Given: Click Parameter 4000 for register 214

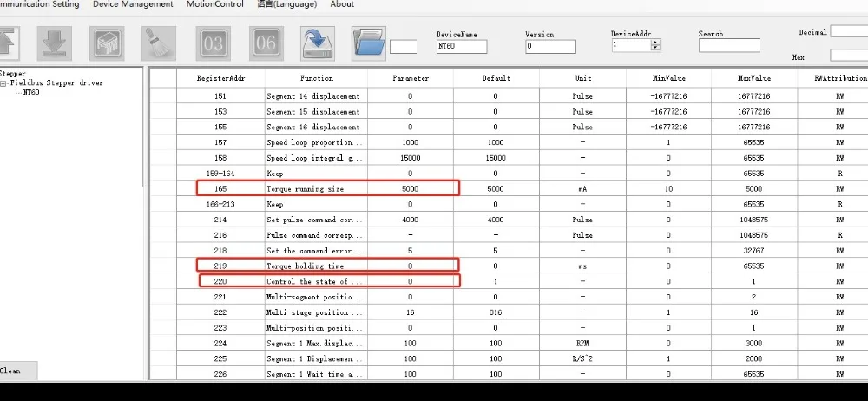Looking at the screenshot, I should 411,220.
